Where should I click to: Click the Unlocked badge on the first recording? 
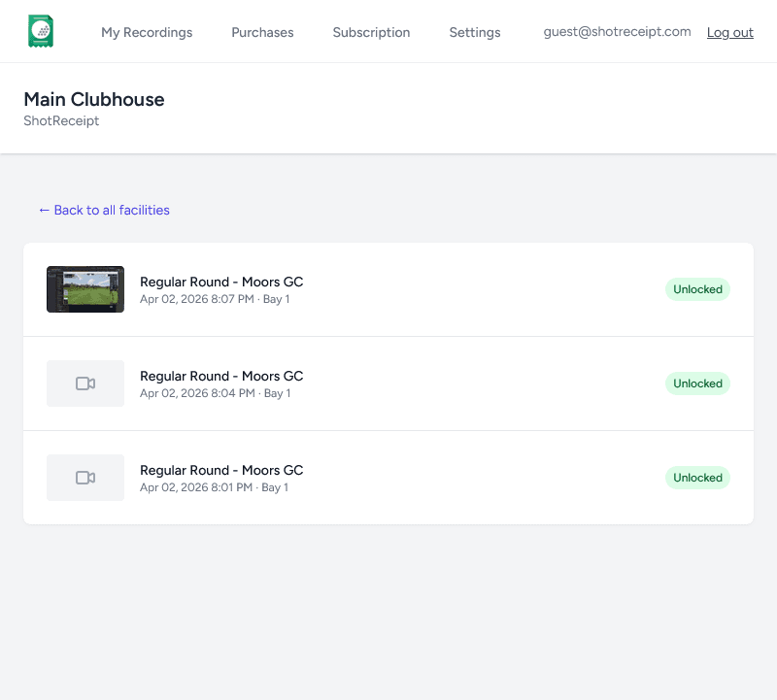pyautogui.click(x=697, y=288)
